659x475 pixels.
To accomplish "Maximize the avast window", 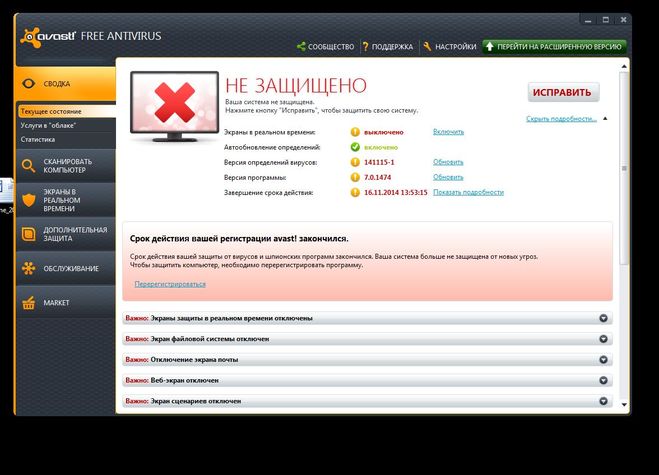I will (x=606, y=20).
